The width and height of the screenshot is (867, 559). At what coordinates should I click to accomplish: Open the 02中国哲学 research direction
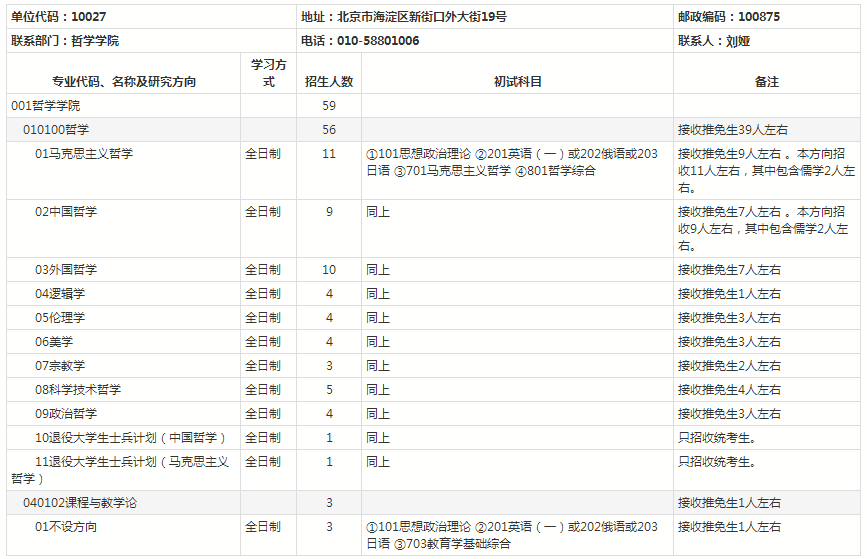(x=66, y=212)
